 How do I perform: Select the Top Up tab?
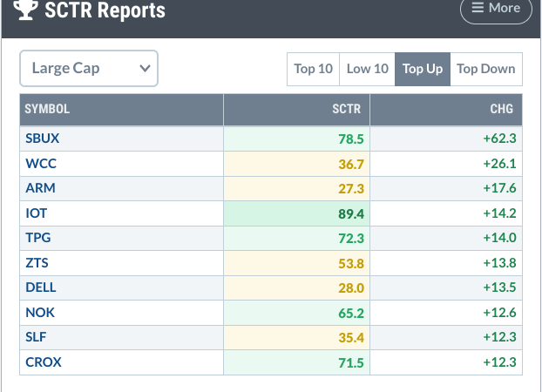[x=423, y=69]
